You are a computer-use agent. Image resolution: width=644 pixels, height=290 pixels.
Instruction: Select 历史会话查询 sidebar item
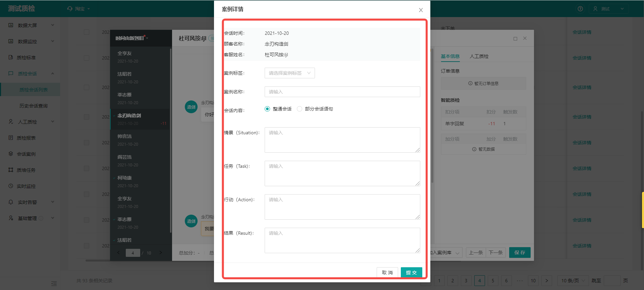(x=34, y=106)
